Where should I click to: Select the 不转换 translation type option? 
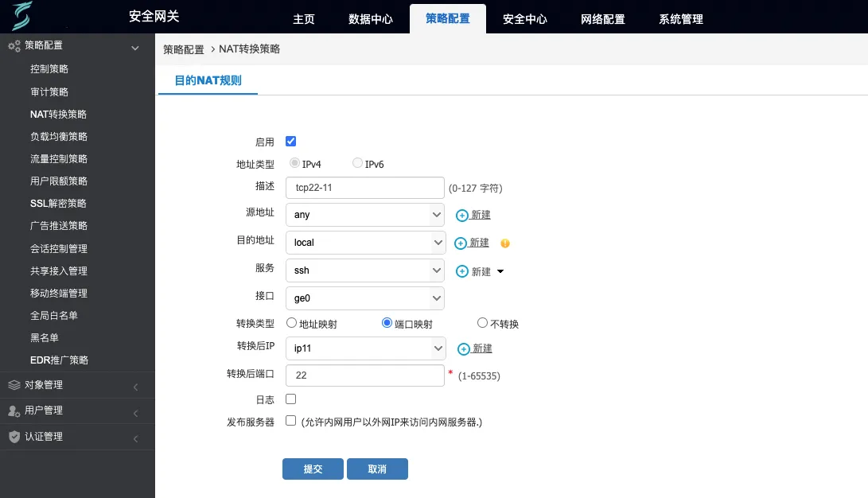[482, 323]
